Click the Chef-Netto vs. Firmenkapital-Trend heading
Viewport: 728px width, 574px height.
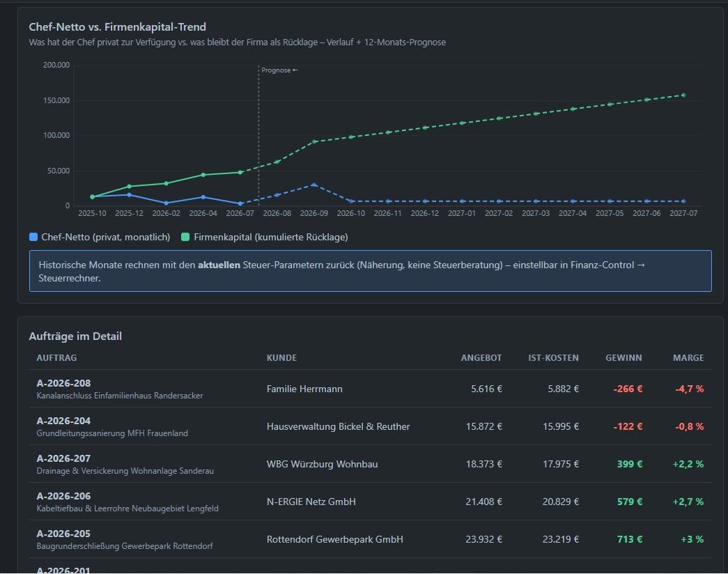(x=118, y=27)
